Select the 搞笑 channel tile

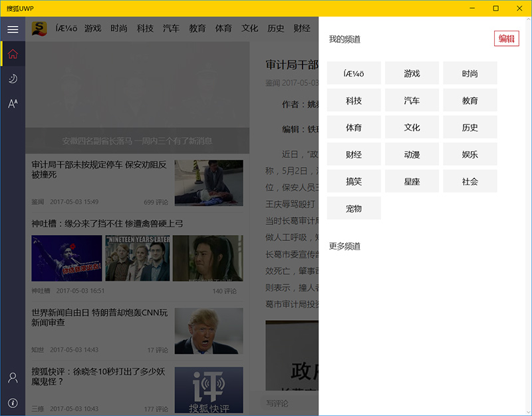[354, 181]
